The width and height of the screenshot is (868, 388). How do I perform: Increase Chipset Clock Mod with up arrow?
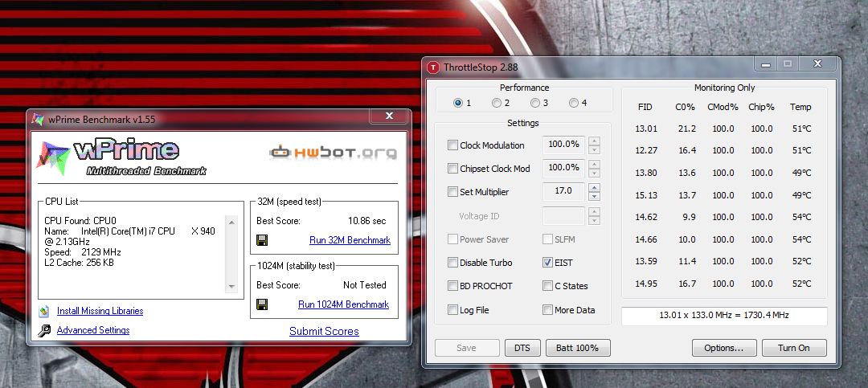tap(595, 165)
